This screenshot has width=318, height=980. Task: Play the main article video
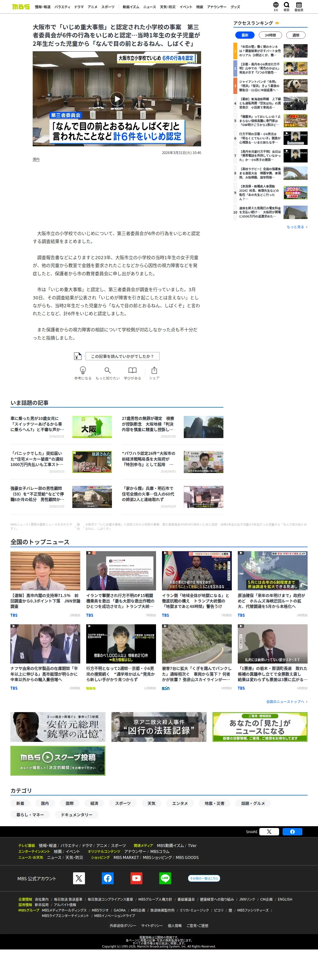[117, 99]
